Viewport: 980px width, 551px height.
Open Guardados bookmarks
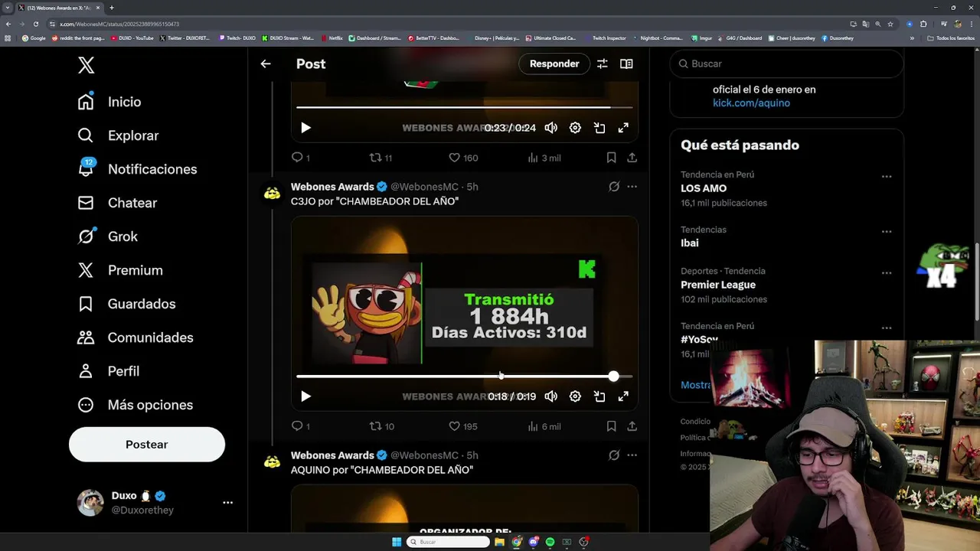pos(126,304)
